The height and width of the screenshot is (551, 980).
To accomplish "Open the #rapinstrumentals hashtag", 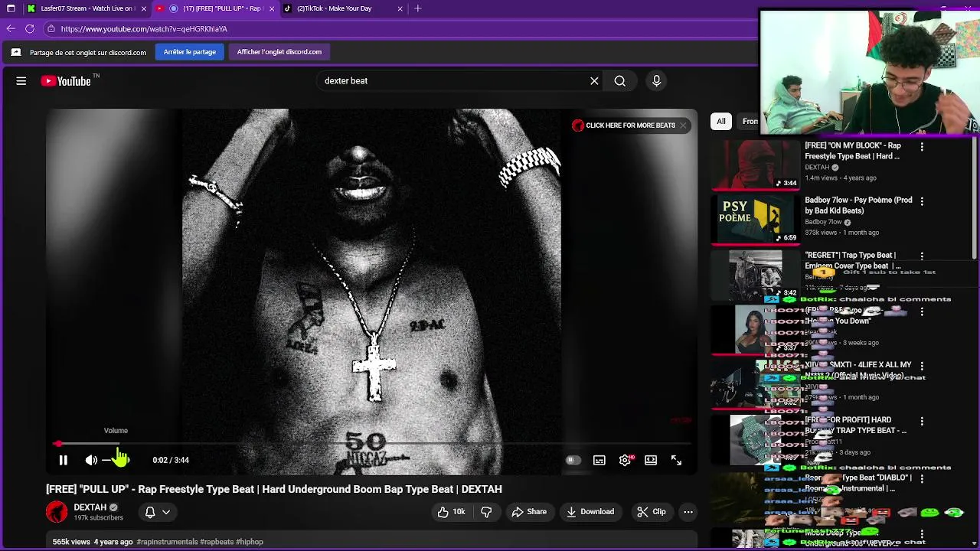I will (x=167, y=542).
